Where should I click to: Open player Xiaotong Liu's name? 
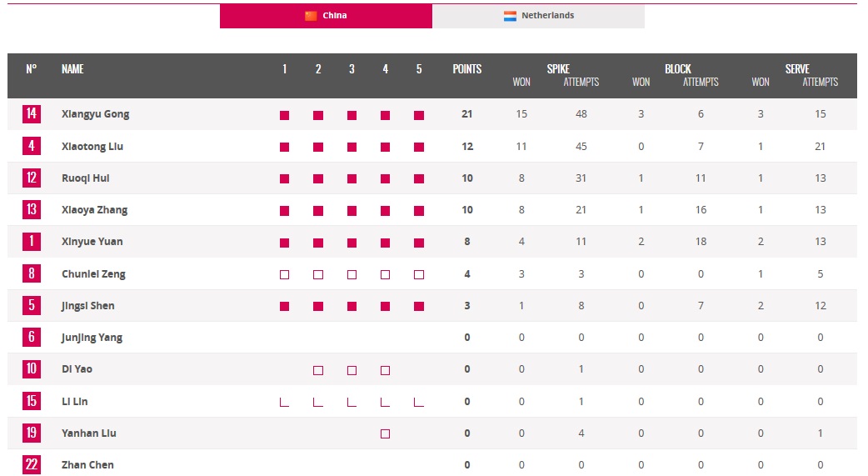tap(92, 147)
